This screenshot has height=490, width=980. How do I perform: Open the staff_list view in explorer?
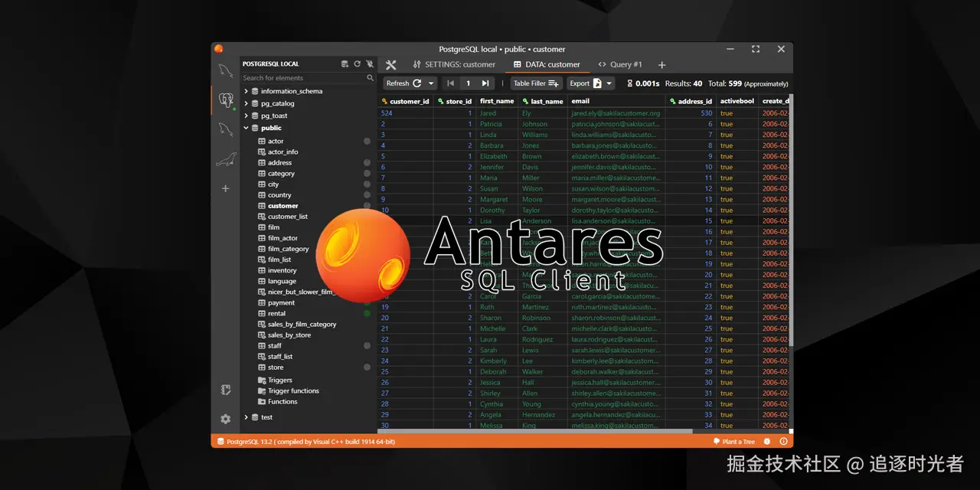tap(280, 357)
